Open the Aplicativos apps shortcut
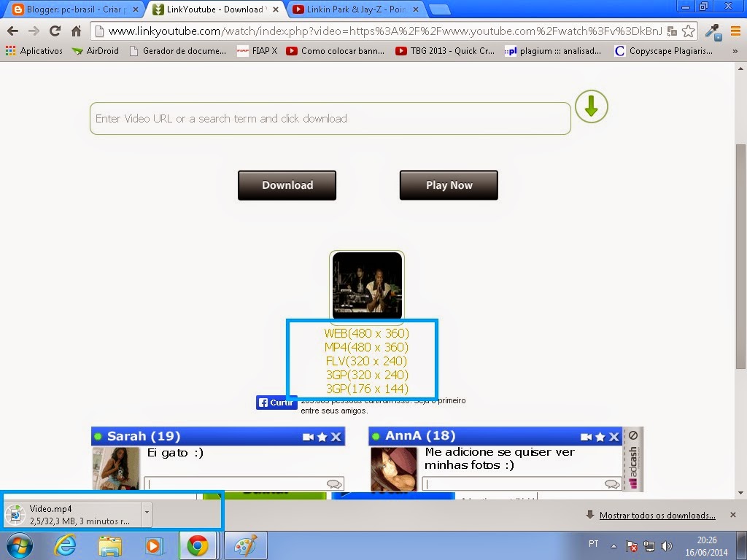 coord(34,50)
